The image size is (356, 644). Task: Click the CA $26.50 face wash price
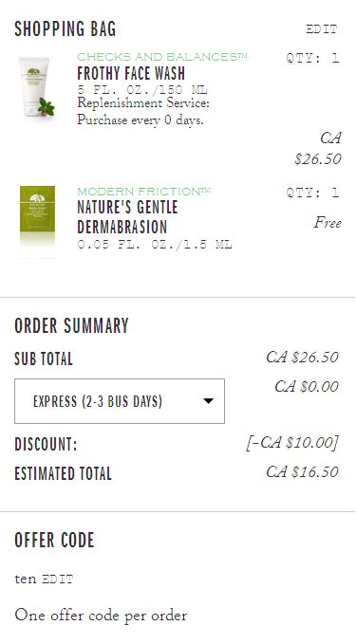(318, 148)
